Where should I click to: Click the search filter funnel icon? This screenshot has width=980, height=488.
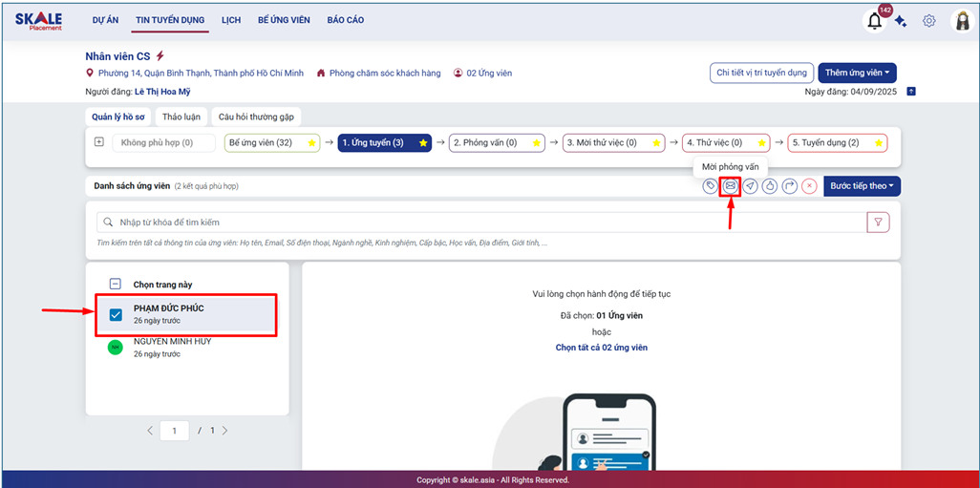(877, 223)
